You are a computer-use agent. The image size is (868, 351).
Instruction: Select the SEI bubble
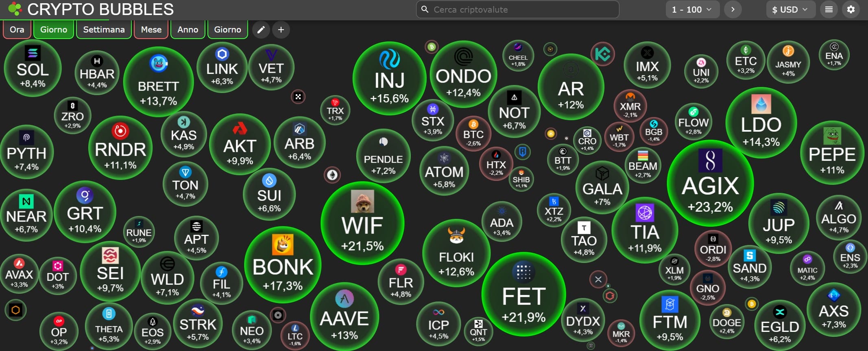(x=110, y=271)
